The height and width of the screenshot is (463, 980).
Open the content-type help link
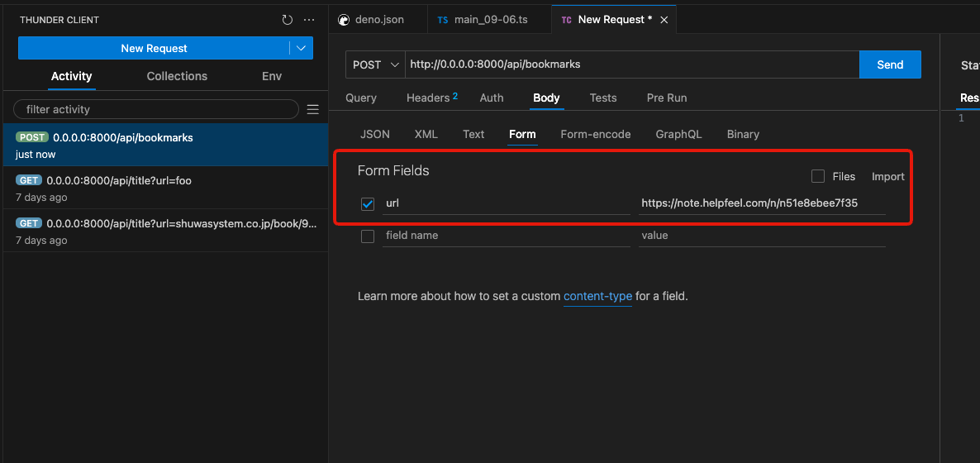coord(597,296)
